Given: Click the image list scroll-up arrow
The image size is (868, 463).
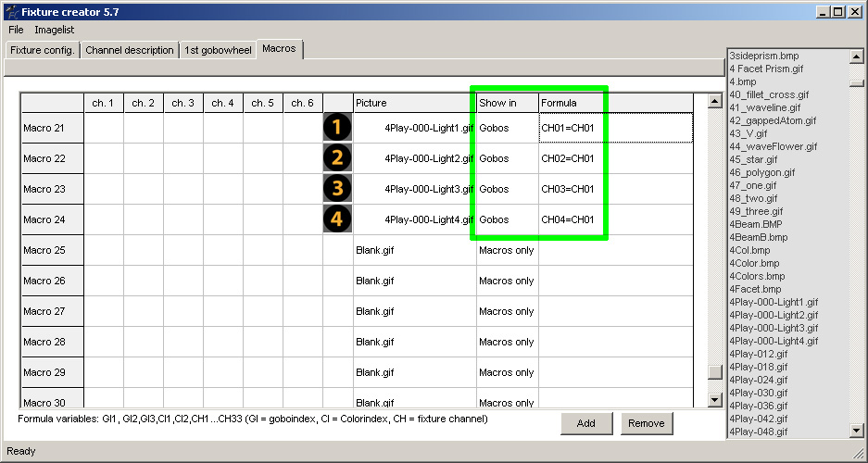Looking at the screenshot, I should point(856,56).
